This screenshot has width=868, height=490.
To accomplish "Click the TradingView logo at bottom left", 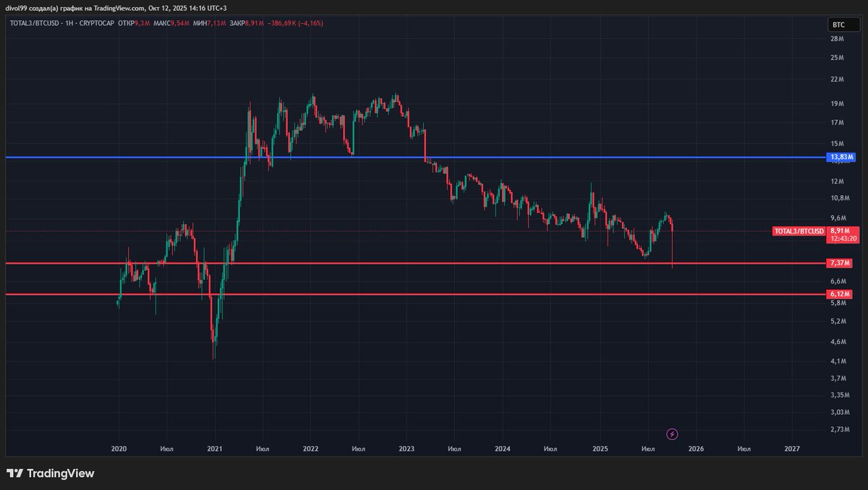I will 51,473.
